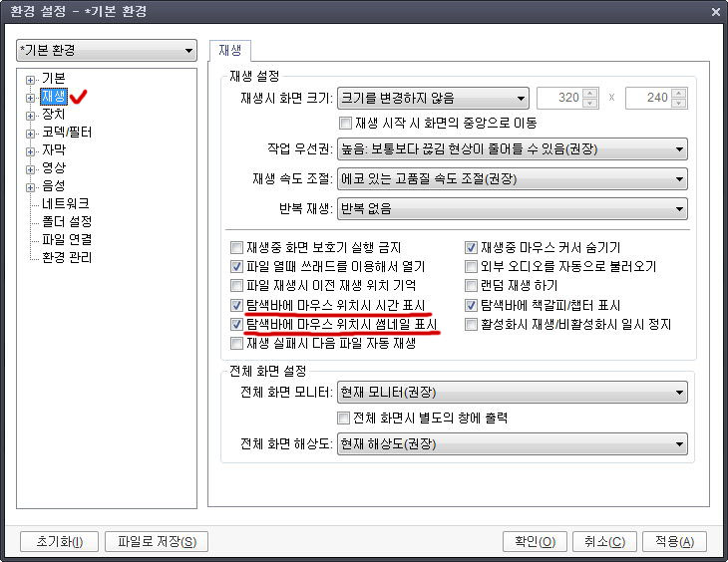Image resolution: width=728 pixels, height=562 pixels.
Task: Apply settings with 적용(A) button
Action: click(674, 542)
